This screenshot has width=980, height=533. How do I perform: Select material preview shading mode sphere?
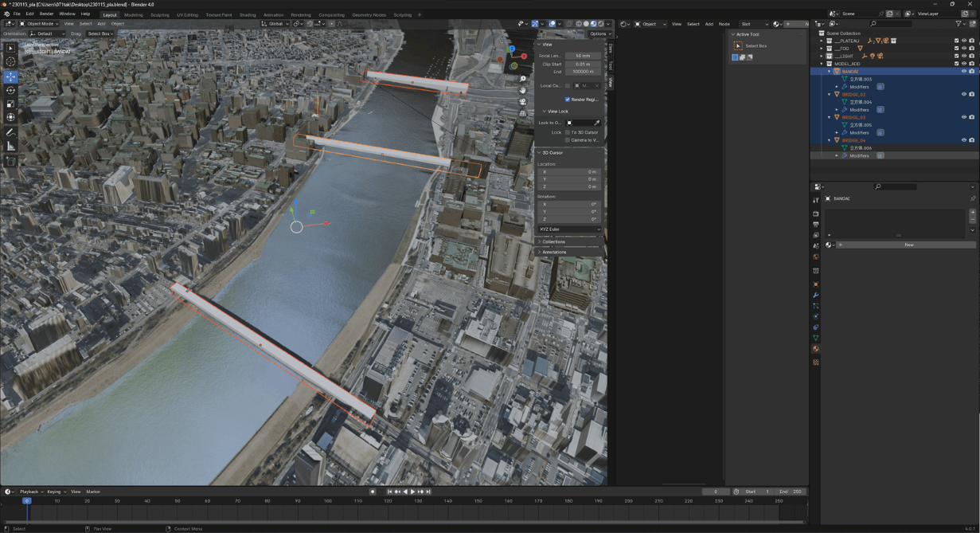point(593,24)
